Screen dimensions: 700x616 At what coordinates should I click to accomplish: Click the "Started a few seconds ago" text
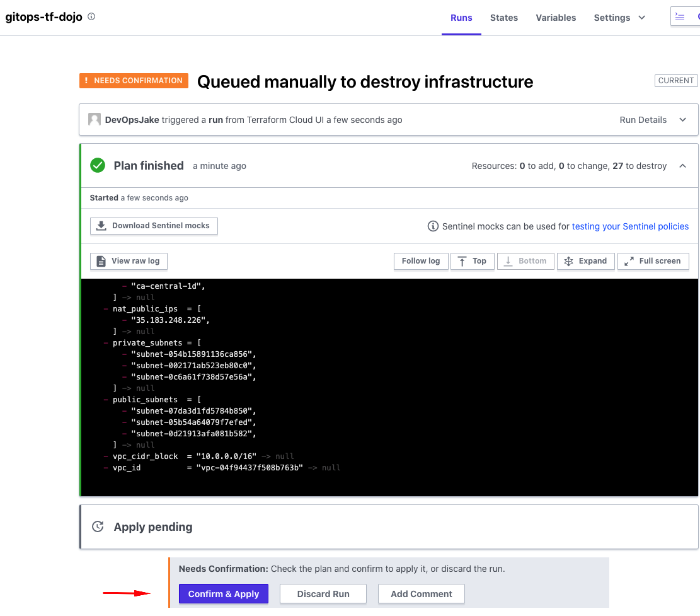click(139, 198)
